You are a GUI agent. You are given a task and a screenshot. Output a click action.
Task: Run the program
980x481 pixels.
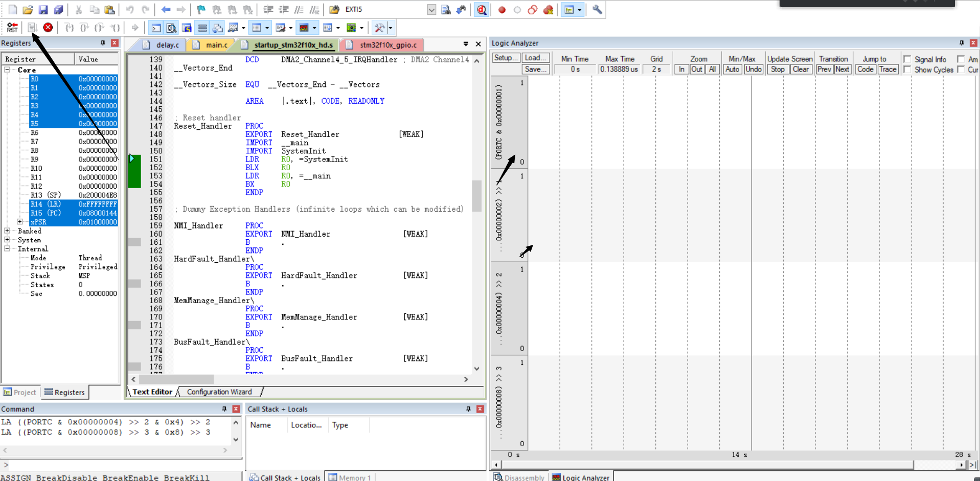pyautogui.click(x=32, y=28)
